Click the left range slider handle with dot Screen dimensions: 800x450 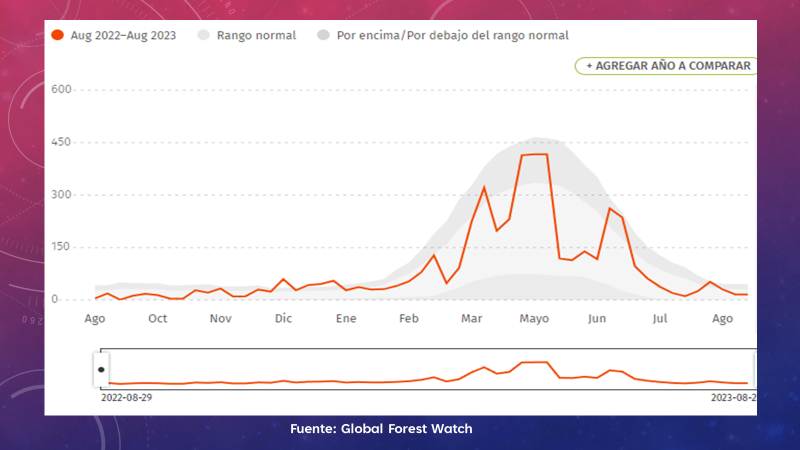(101, 369)
